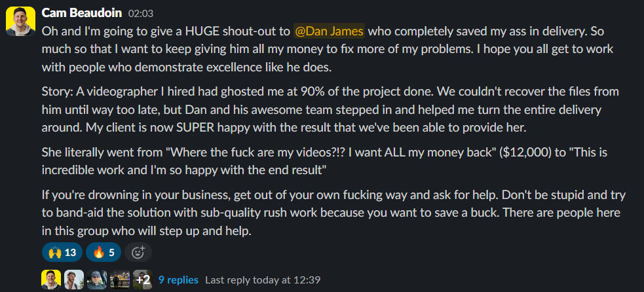Click the reply avatar of man in cap

pos(97,280)
